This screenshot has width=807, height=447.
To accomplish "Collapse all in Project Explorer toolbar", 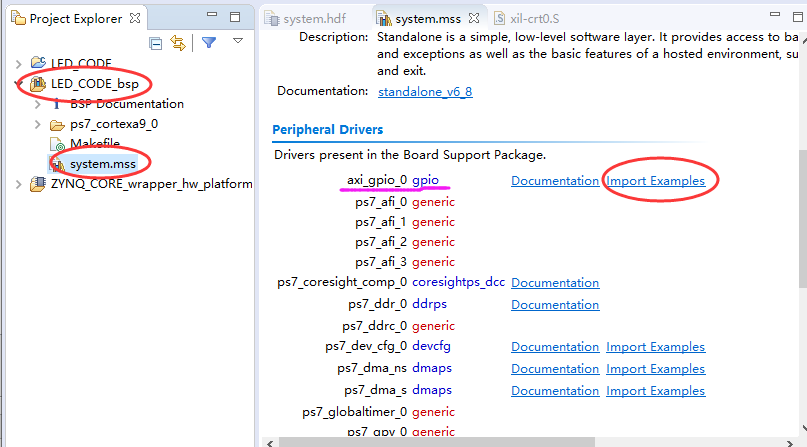I will pyautogui.click(x=155, y=43).
